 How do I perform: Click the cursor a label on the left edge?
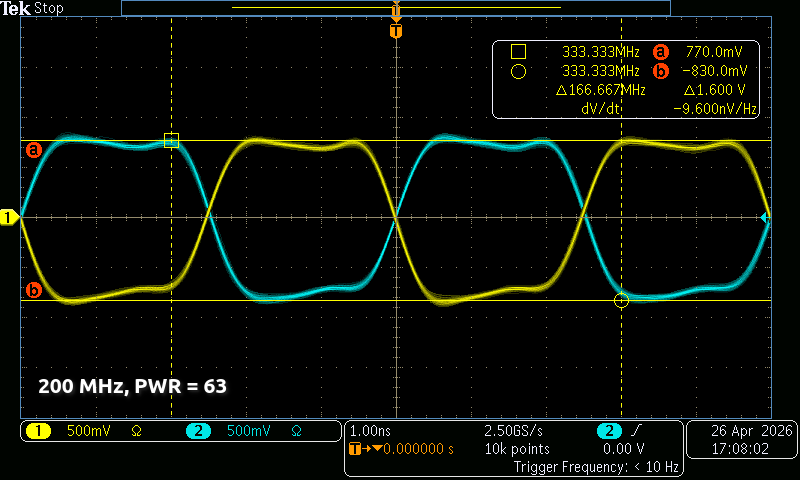[x=34, y=150]
